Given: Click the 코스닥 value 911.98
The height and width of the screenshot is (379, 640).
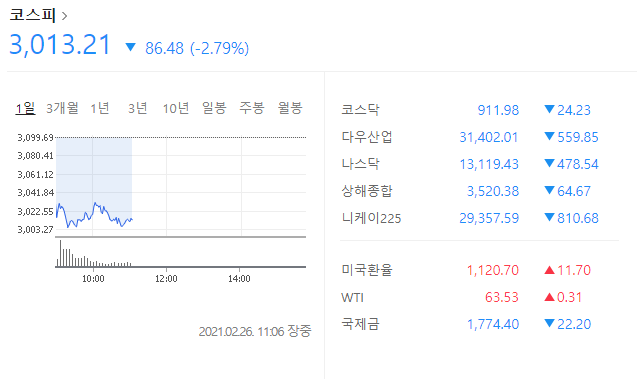Looking at the screenshot, I should pos(498,110).
